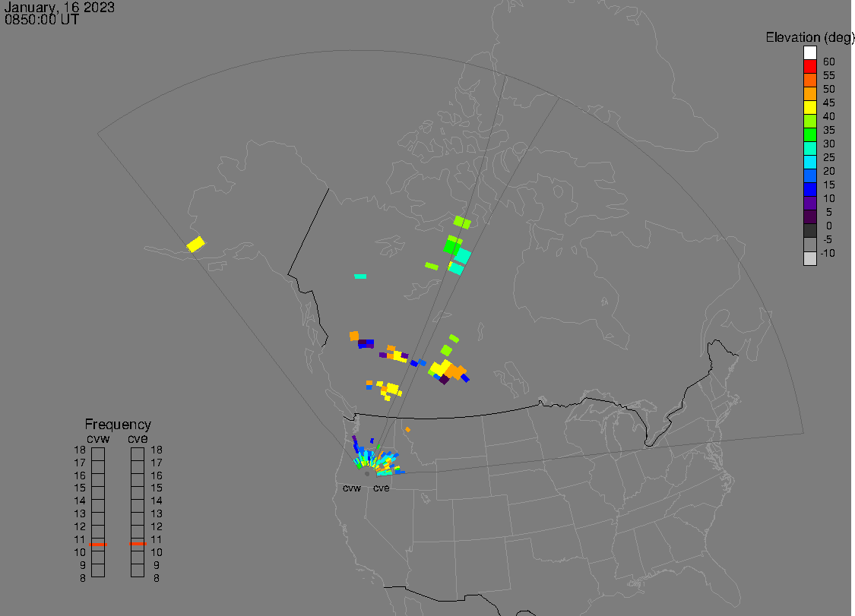Click the red elevation legend swatch
Viewport: 855px width, 616px height.
click(x=809, y=67)
